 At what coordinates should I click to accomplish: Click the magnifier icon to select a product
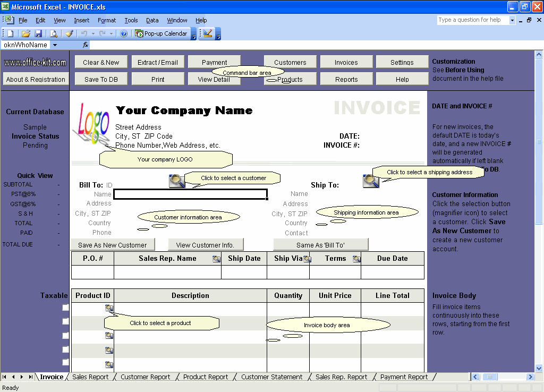(109, 307)
